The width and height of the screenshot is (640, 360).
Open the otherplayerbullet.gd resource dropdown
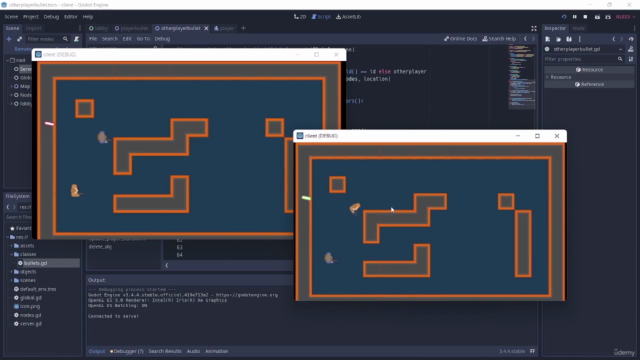620,49
